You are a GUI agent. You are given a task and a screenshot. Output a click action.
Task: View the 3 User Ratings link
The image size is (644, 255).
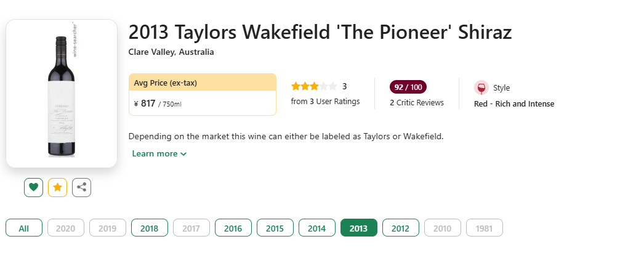[x=325, y=102]
